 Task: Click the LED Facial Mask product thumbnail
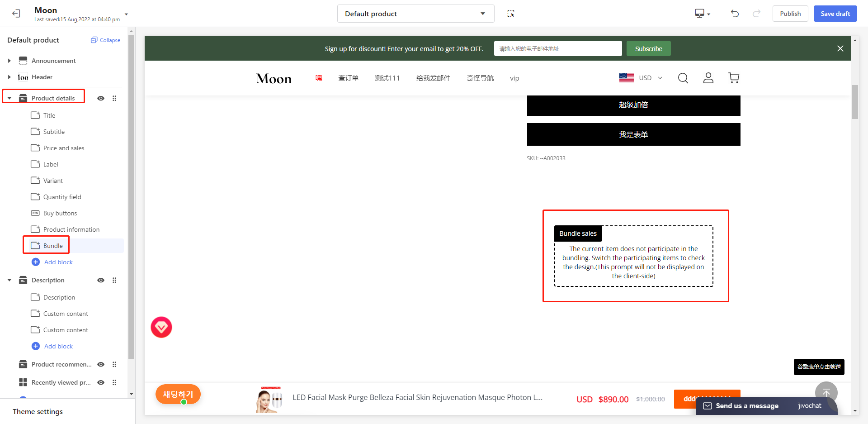[x=269, y=400]
